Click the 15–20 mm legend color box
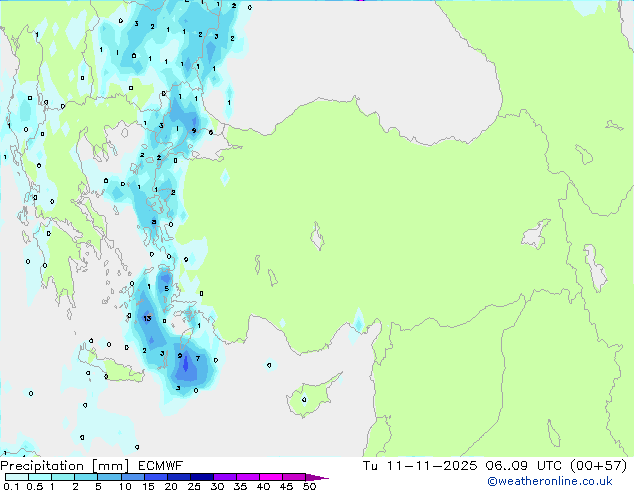 pos(156,477)
